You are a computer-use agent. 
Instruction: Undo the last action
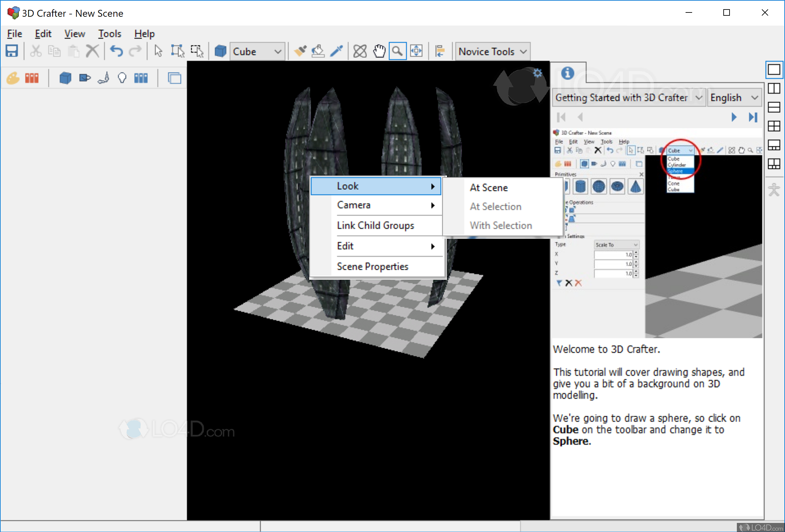pyautogui.click(x=116, y=51)
